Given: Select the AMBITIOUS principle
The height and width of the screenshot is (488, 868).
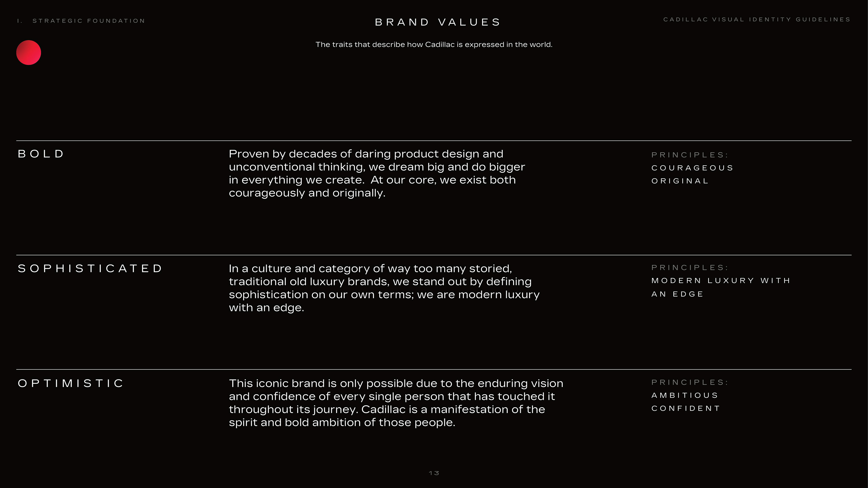Looking at the screenshot, I should (x=685, y=395).
